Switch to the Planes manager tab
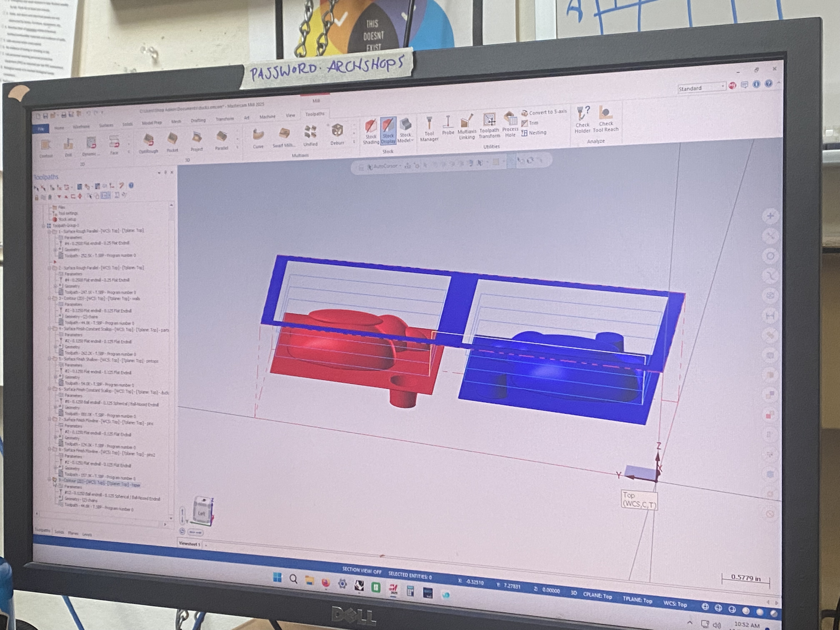The width and height of the screenshot is (840, 630). coord(73,533)
